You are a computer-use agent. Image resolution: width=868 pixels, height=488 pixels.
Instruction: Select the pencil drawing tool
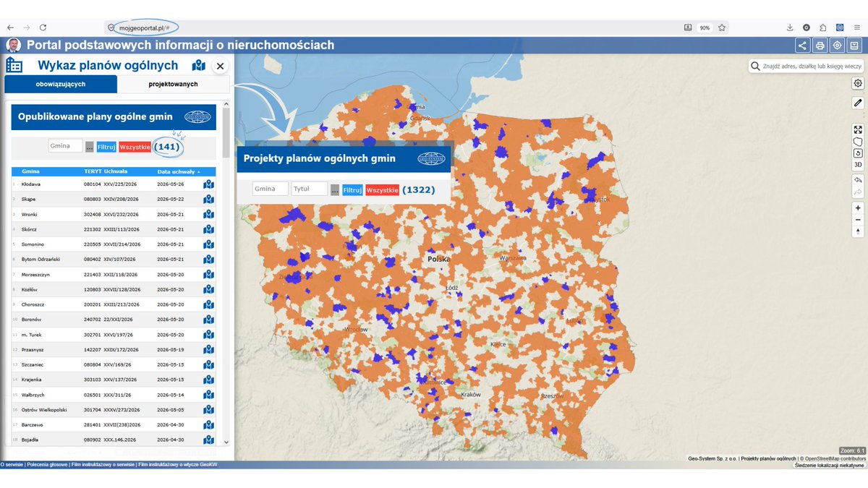coord(858,103)
